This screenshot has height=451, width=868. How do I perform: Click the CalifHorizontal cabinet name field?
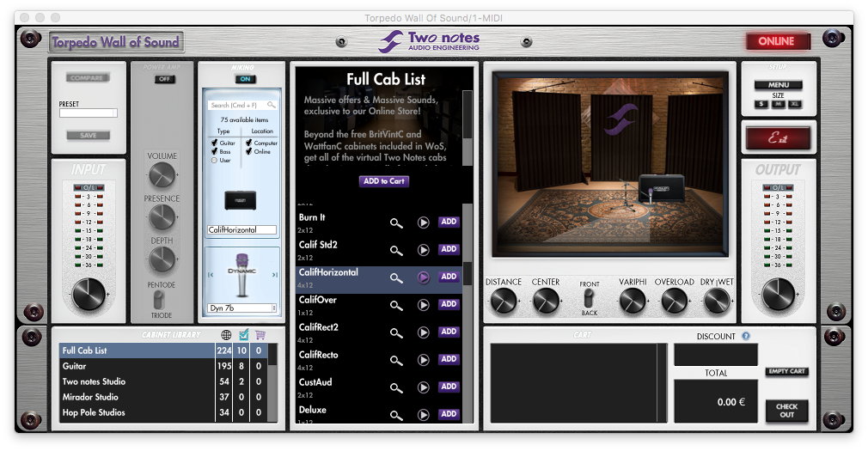tap(241, 229)
